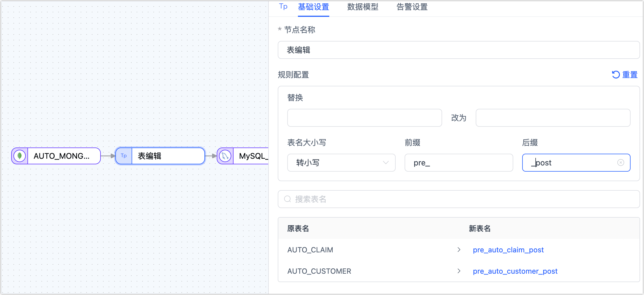Click the MongoDB leaf icon on source node
Screen dimensions: 644x295
tap(20, 156)
